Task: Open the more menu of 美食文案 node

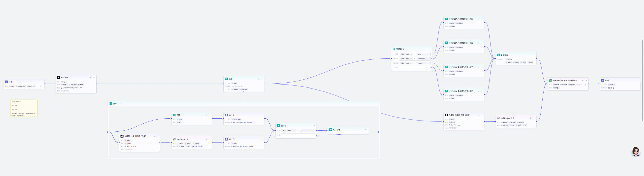Action: click(x=94, y=77)
